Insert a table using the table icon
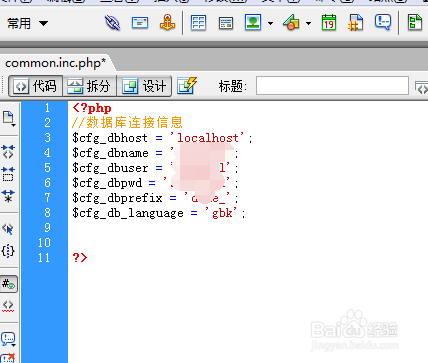428x363 pixels. point(198,23)
